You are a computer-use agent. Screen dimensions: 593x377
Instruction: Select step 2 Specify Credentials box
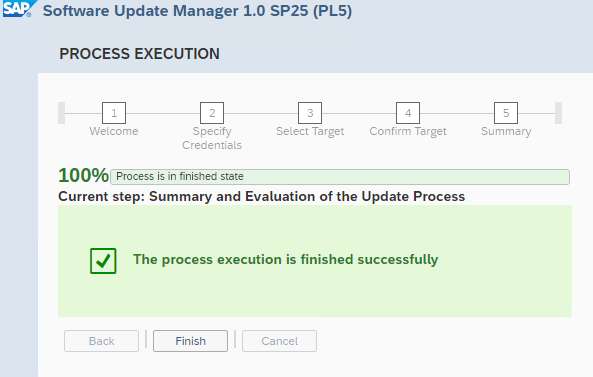(x=212, y=113)
